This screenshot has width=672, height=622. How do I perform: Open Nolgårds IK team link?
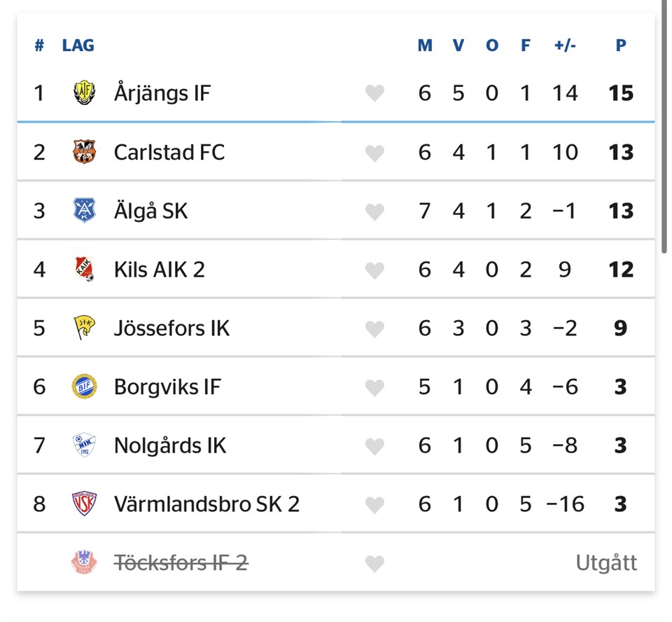170,445
